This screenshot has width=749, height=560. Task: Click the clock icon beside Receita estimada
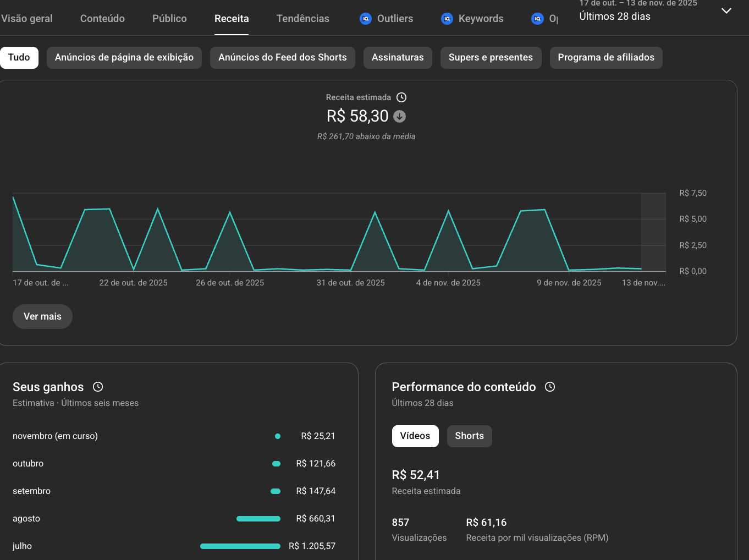401,97
